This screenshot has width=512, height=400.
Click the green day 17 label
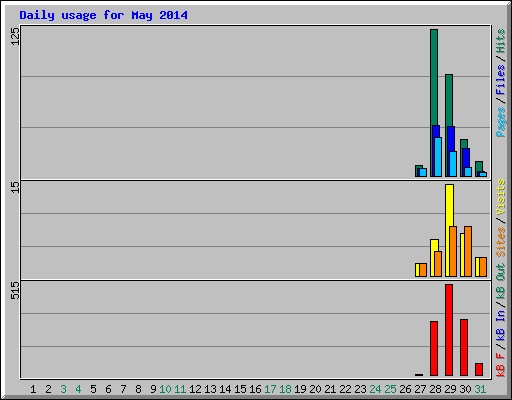tap(270, 389)
